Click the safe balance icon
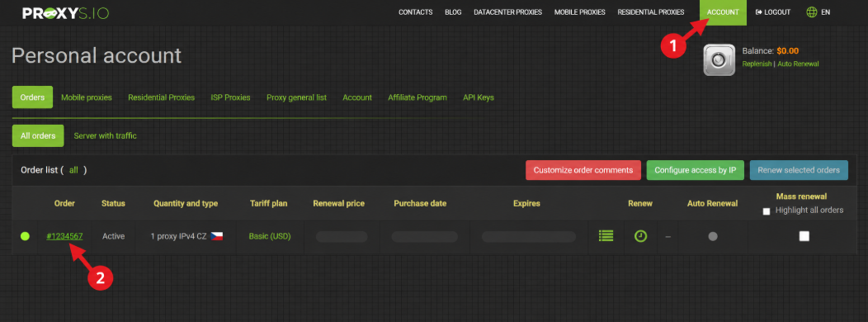Screen dimensions: 868x322 point(719,59)
